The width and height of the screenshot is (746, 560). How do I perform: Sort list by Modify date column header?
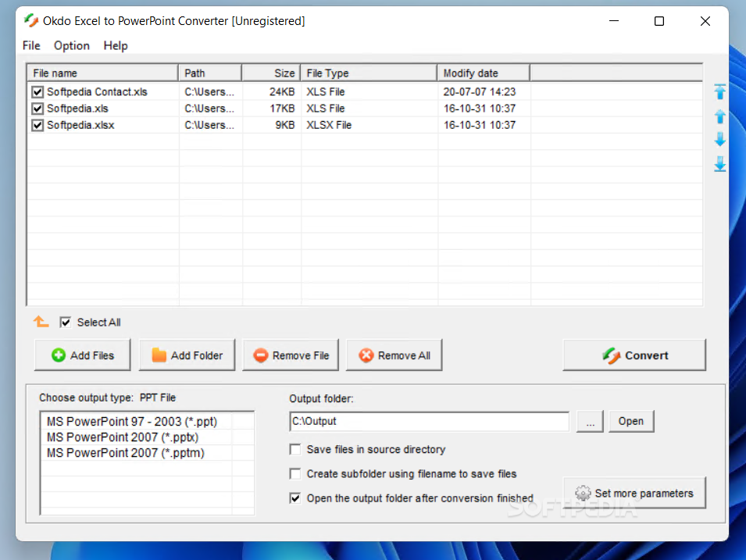click(484, 73)
